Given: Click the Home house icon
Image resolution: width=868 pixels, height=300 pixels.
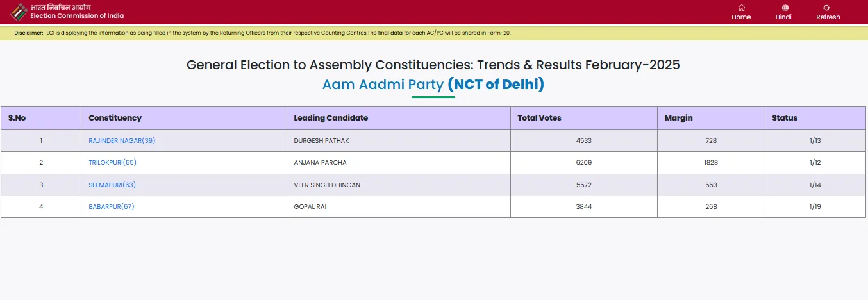Looking at the screenshot, I should coord(741,8).
